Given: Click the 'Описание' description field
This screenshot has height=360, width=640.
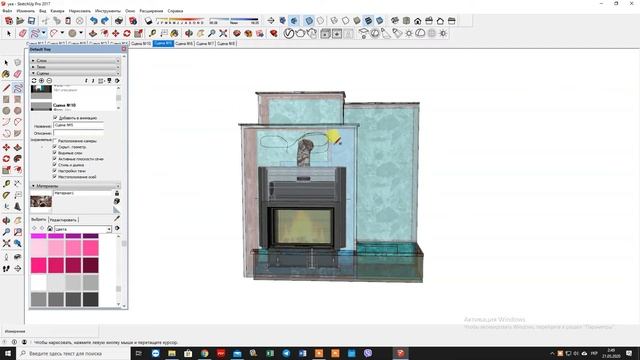Looking at the screenshot, I should pyautogui.click(x=78, y=133).
